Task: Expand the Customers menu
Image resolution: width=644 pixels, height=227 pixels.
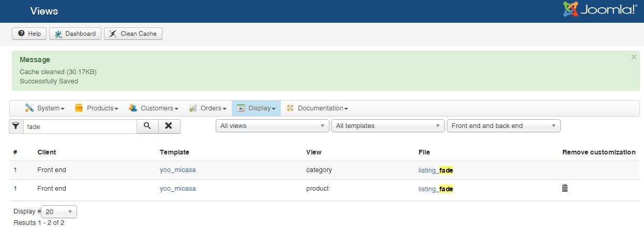Action: (154, 108)
